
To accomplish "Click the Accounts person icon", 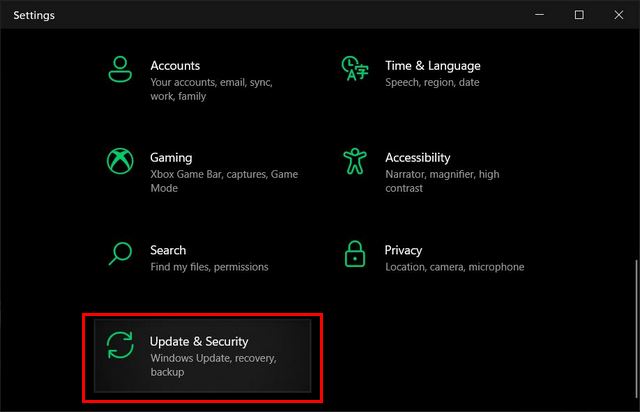I will click(120, 69).
